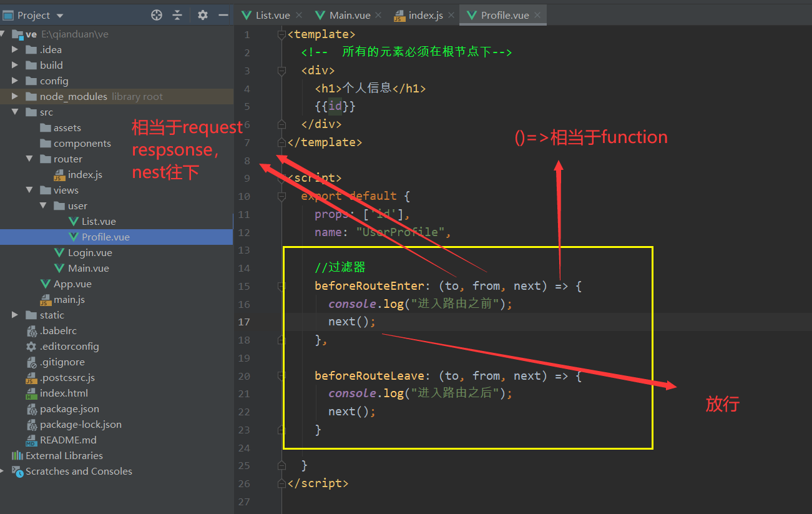Collapse the user folder arrow
Viewport: 812px width, 514px height.
[42, 206]
